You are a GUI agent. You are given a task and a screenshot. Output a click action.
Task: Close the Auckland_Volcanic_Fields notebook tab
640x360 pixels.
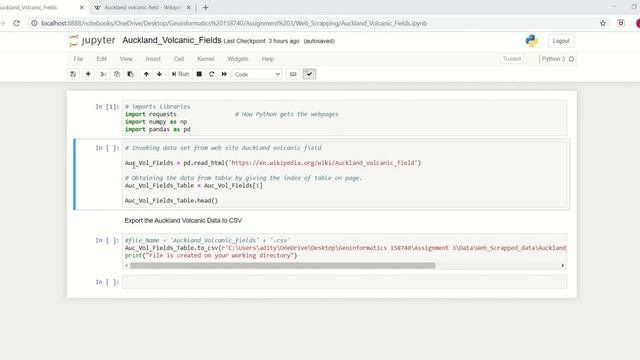click(x=82, y=7)
